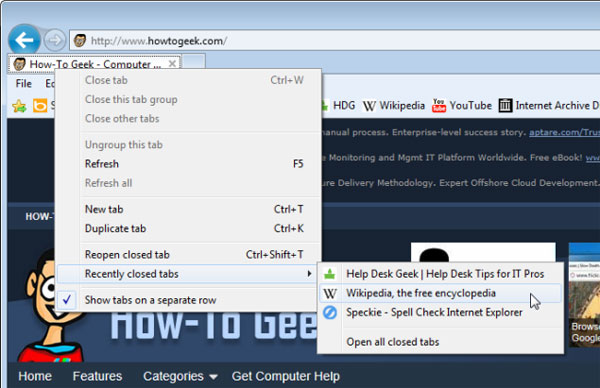Click the aptare.com ad link
This screenshot has height=388, width=600.
click(x=564, y=132)
